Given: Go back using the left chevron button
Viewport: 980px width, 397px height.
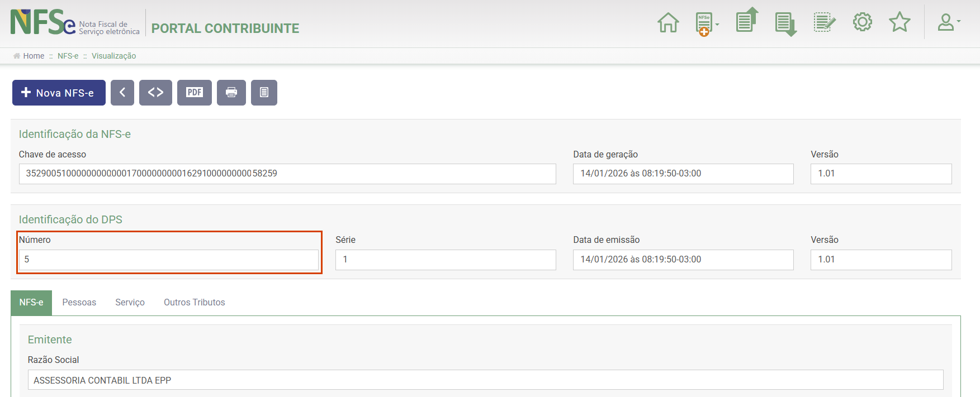Looking at the screenshot, I should pos(122,93).
